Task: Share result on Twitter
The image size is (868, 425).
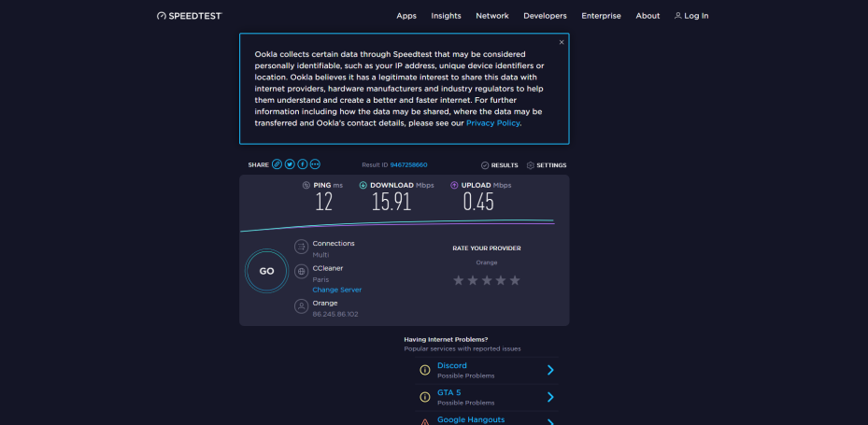Action: 290,164
